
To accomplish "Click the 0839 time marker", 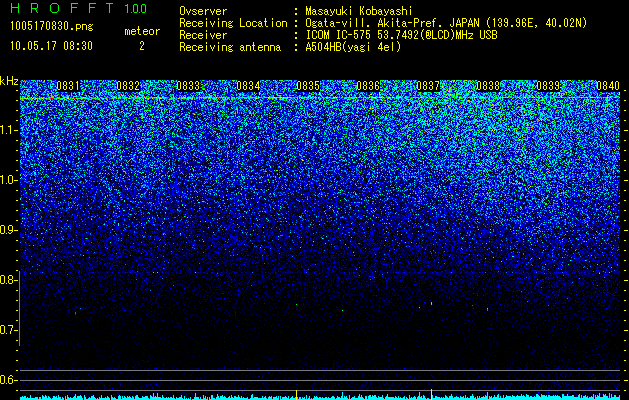I will (548, 86).
